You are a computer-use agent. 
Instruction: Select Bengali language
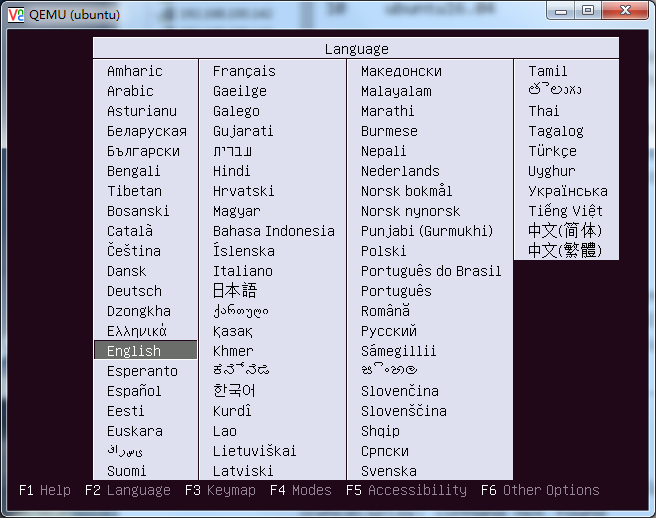pyautogui.click(x=133, y=171)
